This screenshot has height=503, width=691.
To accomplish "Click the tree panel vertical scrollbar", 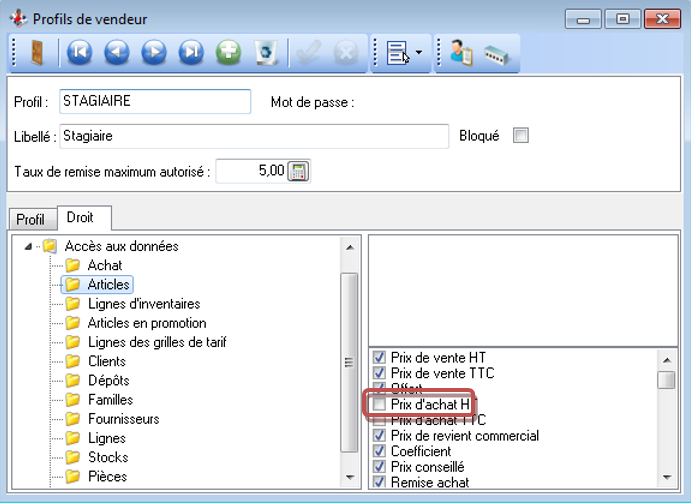I will click(x=349, y=364).
